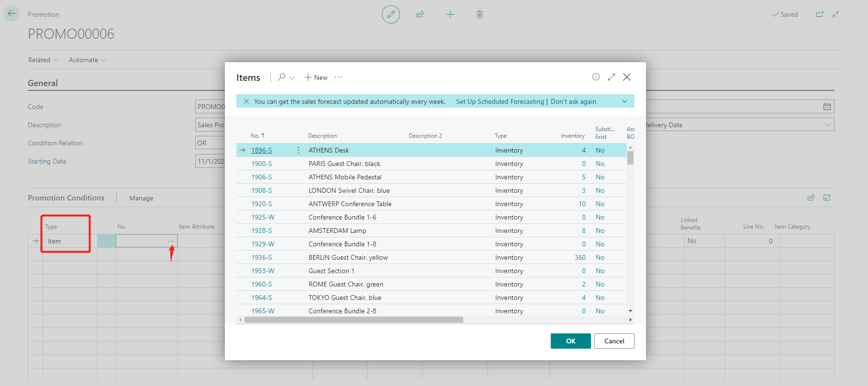868x386 pixels.
Task: Click inventory value 360 for BERLIN chair
Action: 580,257
